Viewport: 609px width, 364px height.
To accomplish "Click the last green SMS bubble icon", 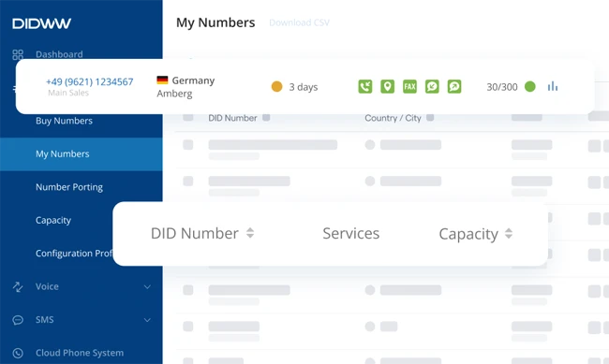I will click(x=454, y=86).
